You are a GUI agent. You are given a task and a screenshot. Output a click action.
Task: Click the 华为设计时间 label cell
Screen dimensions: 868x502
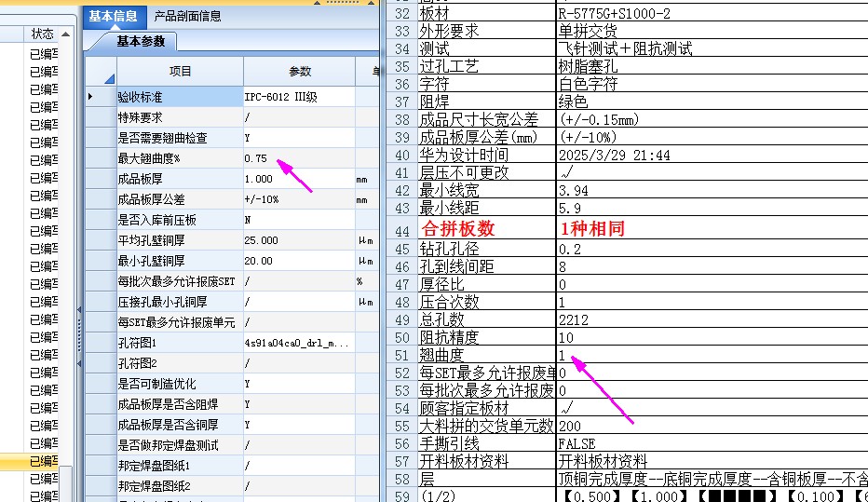pyautogui.click(x=486, y=155)
